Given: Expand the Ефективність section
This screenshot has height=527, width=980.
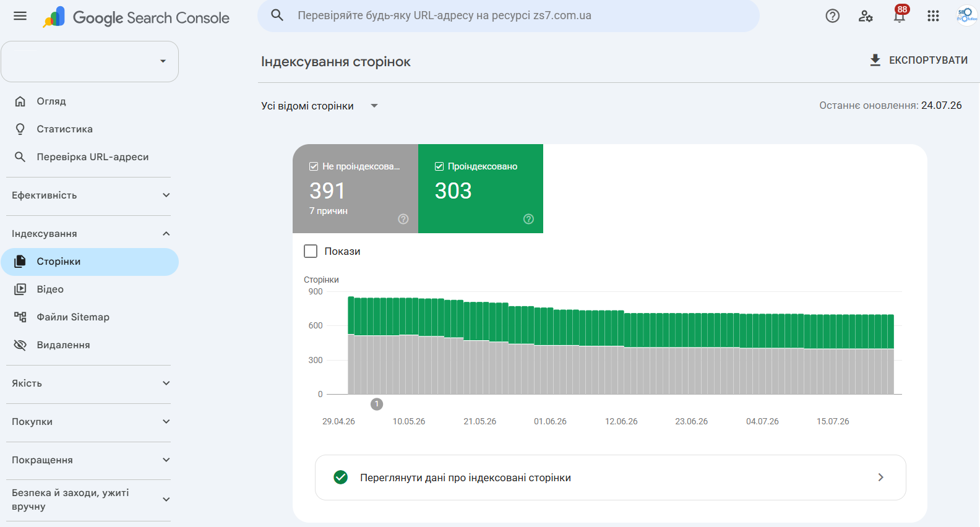Looking at the screenshot, I should click(90, 195).
